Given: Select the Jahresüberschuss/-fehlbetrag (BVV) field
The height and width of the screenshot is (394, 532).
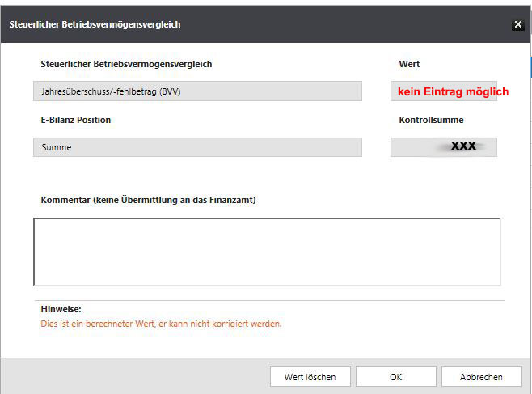Looking at the screenshot, I should 197,91.
